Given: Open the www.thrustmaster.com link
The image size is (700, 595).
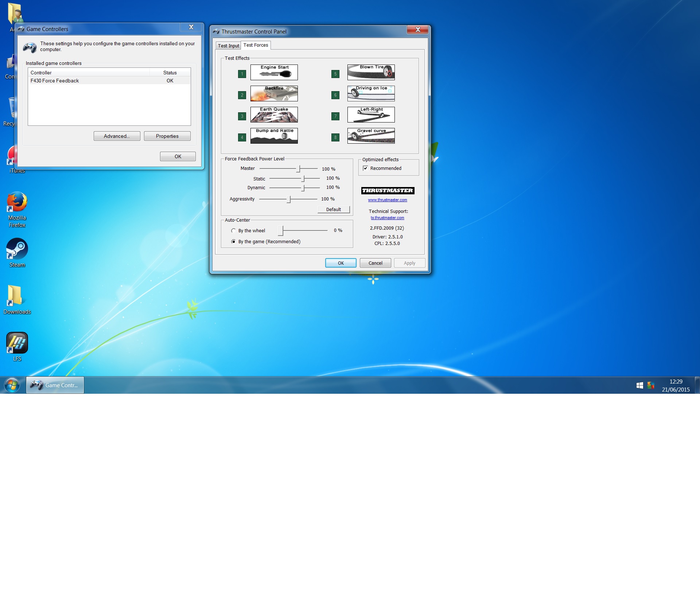Looking at the screenshot, I should click(x=387, y=200).
